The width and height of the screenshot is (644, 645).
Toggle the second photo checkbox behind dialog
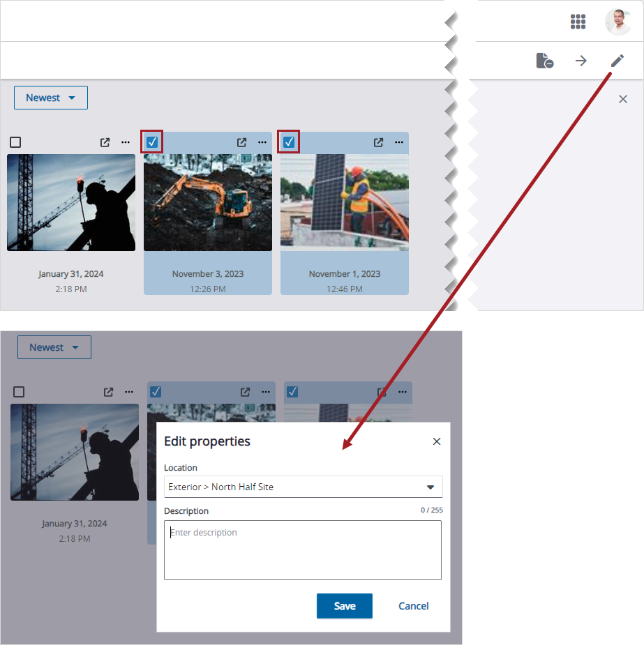point(156,392)
